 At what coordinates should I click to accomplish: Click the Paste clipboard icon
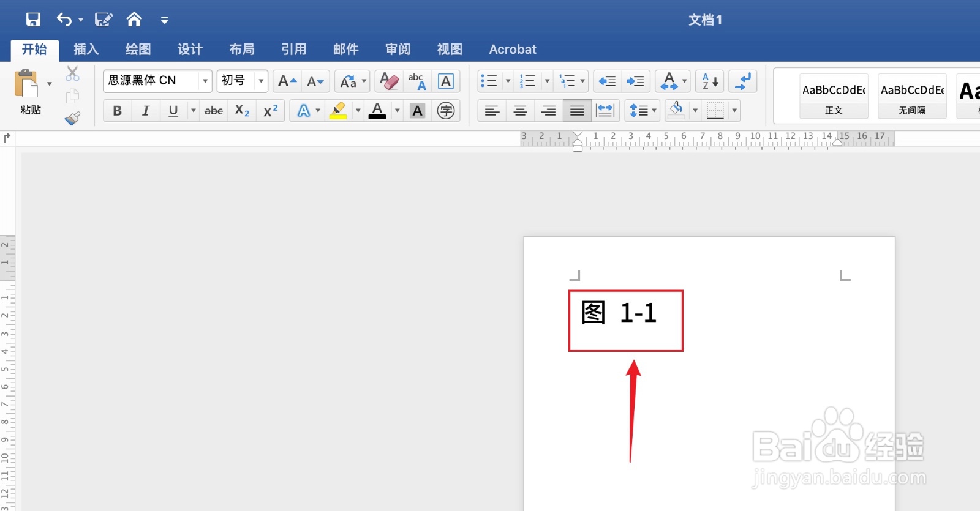26,83
